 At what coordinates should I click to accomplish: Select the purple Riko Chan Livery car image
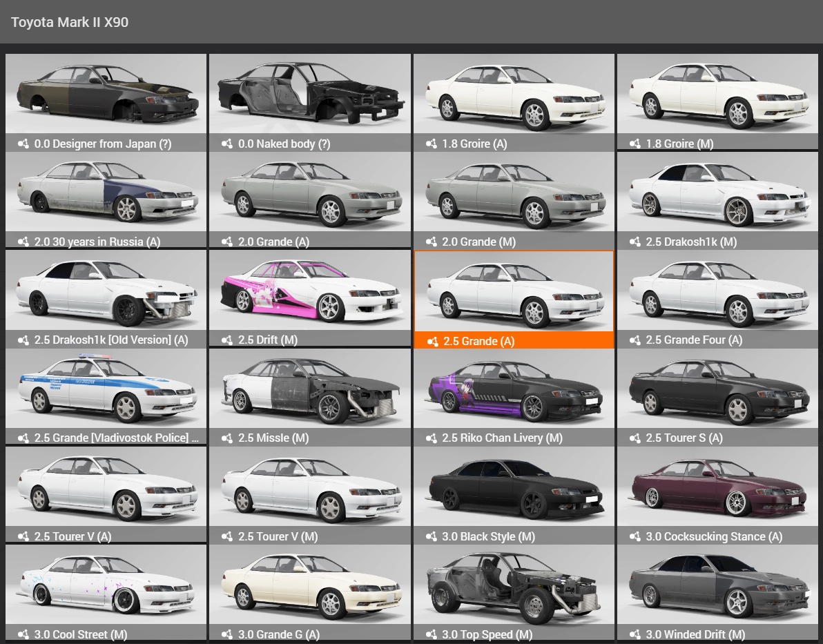pyautogui.click(x=513, y=390)
